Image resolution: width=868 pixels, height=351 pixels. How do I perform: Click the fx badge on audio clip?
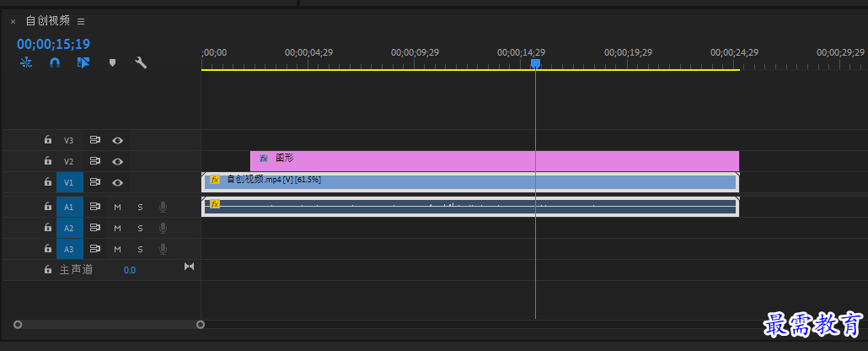pos(215,204)
